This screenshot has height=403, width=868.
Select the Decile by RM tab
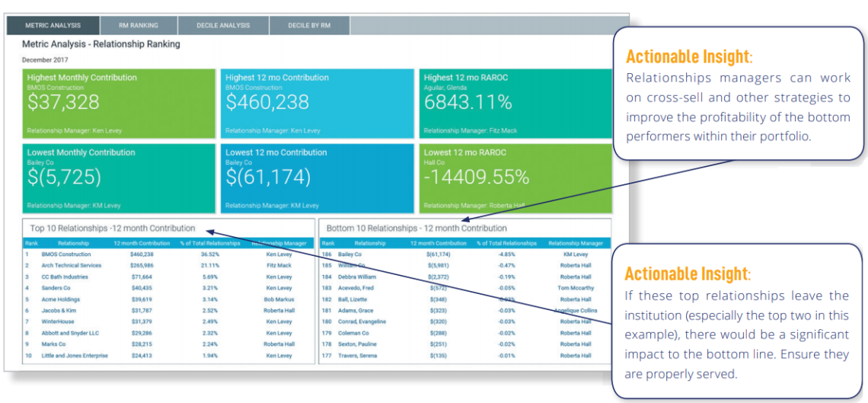(309, 25)
